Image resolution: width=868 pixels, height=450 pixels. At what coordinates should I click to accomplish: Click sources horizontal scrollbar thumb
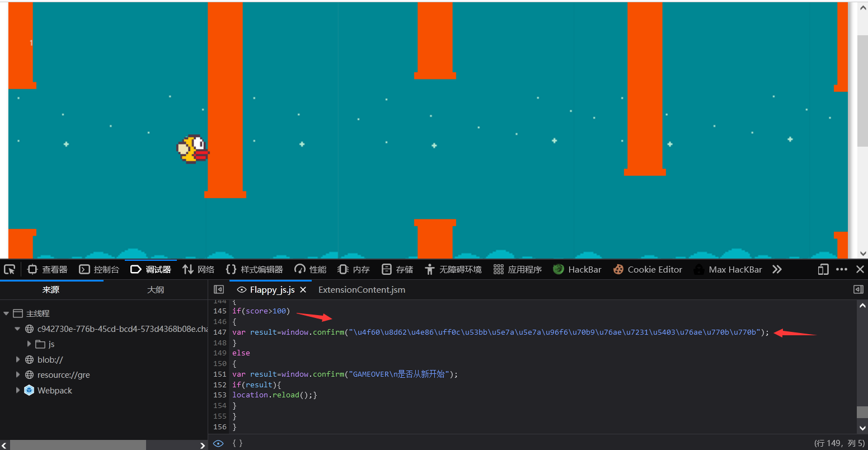(x=78, y=445)
